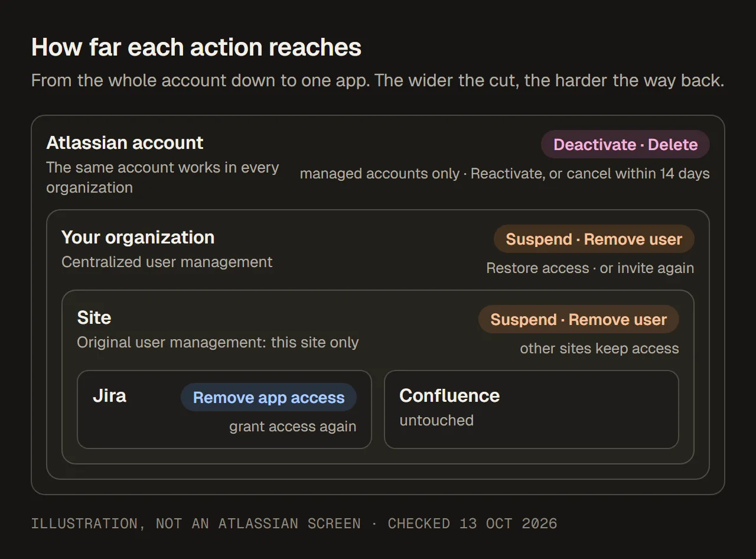This screenshot has height=559, width=756.
Task: Click the text "Original user management: this site only"
Action: tap(218, 343)
